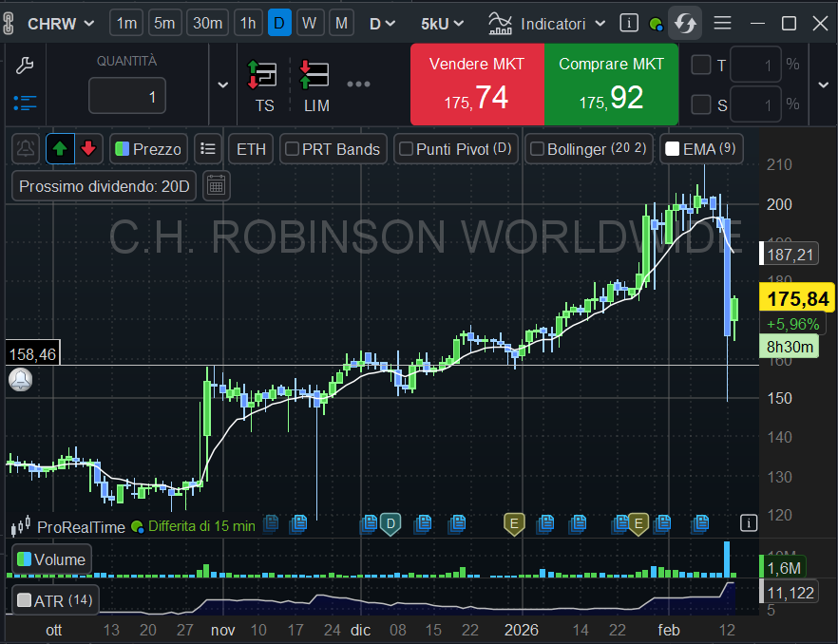This screenshot has height=644, width=838.
Task: Enable the PRT Bands checkbox
Action: pos(293,149)
